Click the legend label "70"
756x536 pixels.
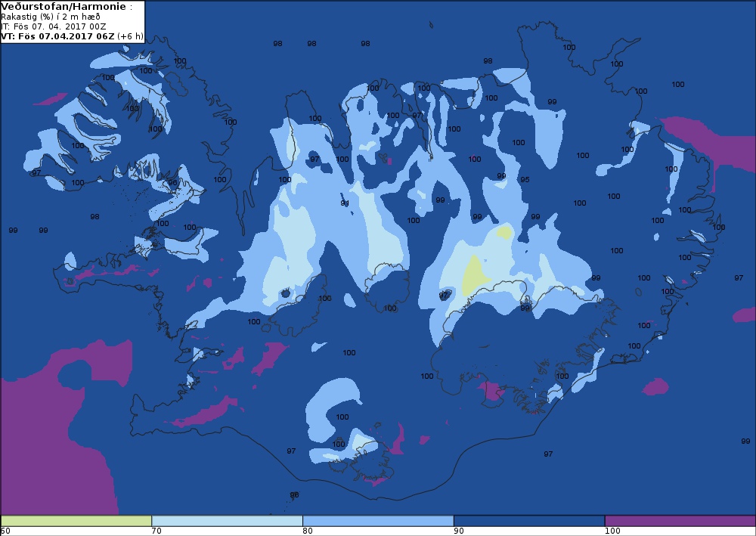[156, 531]
